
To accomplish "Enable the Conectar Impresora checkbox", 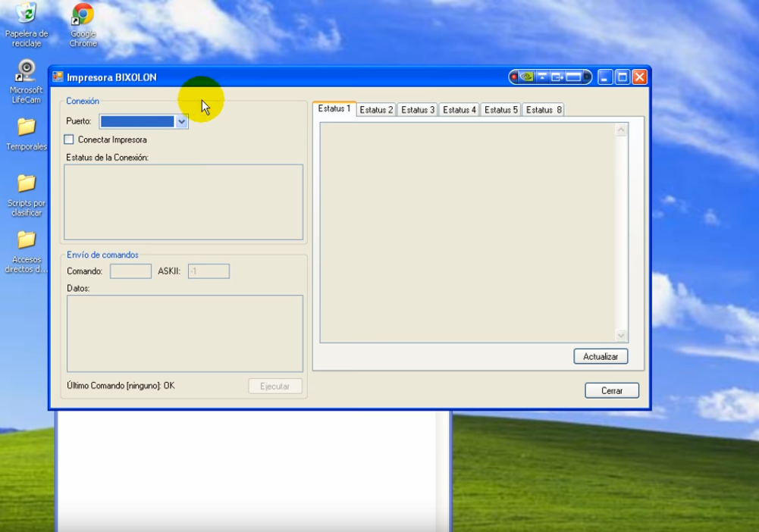I will (69, 139).
